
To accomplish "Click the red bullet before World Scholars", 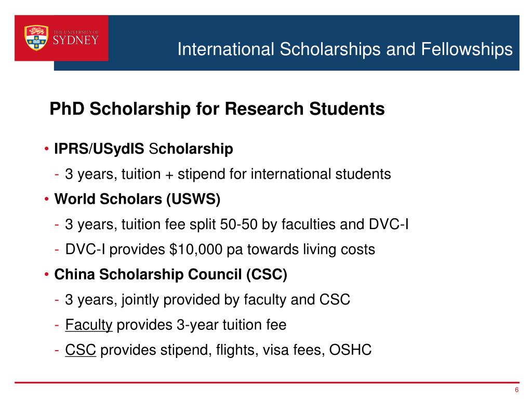I will click(x=47, y=199).
